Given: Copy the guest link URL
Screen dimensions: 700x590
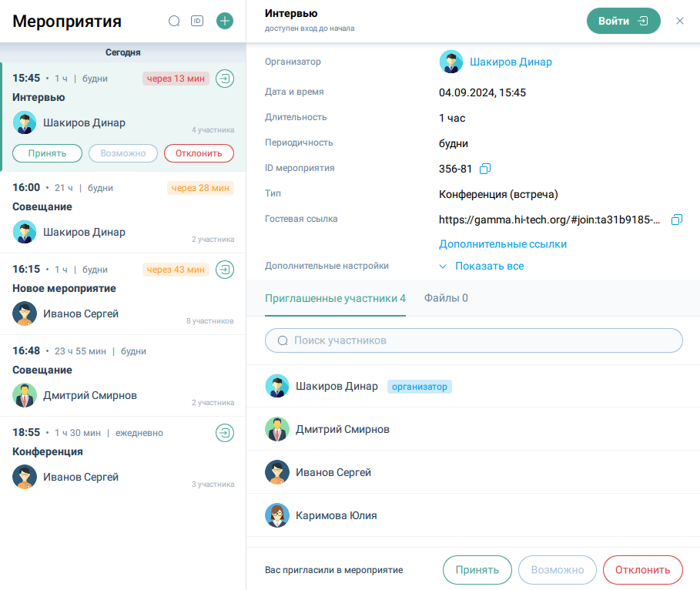Looking at the screenshot, I should click(677, 220).
